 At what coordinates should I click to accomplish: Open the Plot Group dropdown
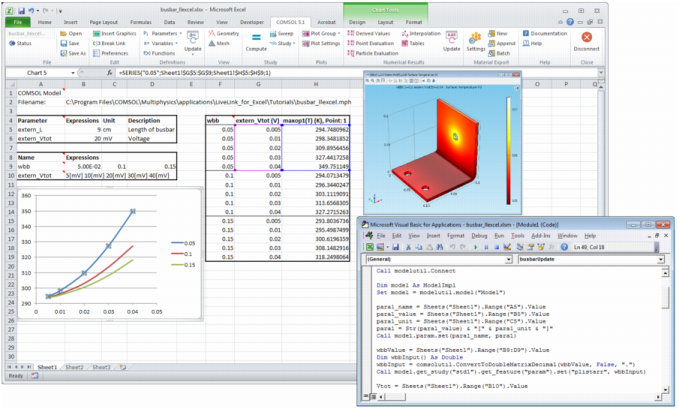click(339, 33)
